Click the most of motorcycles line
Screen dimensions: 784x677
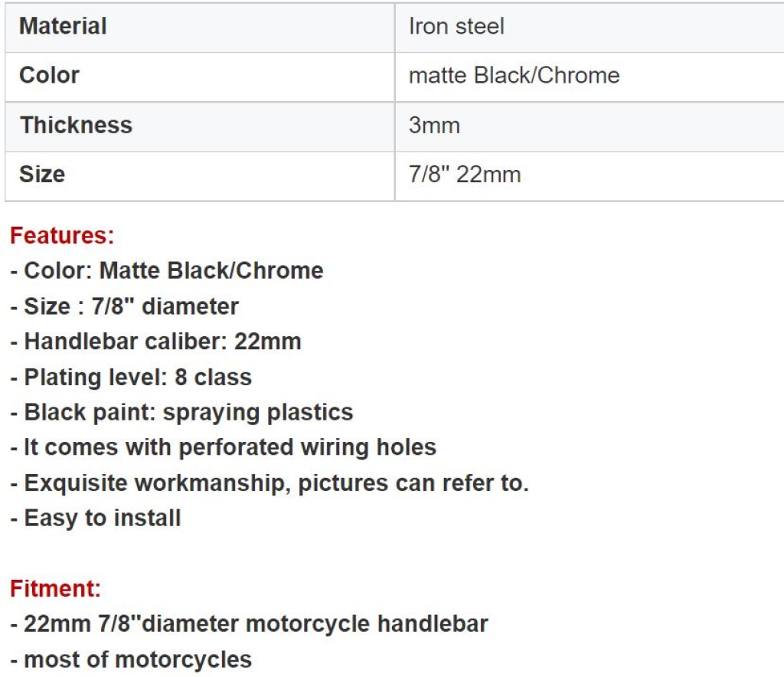click(131, 659)
